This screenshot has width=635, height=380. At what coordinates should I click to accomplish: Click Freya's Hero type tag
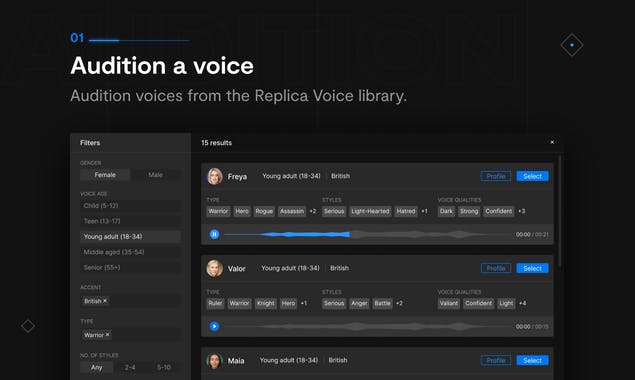(242, 211)
